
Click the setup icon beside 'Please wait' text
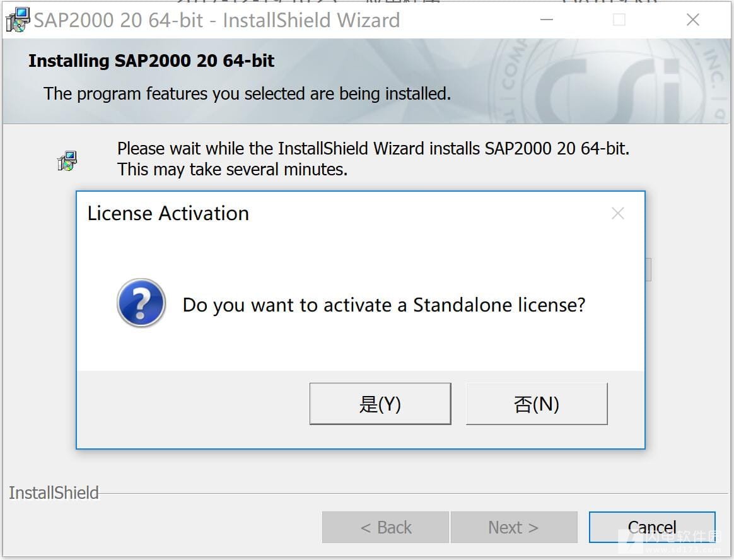pos(67,161)
